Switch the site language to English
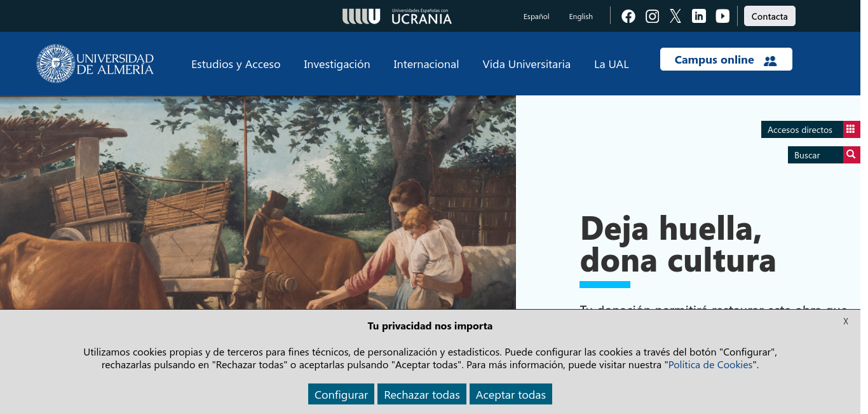Image resolution: width=868 pixels, height=414 pixels. click(x=581, y=17)
